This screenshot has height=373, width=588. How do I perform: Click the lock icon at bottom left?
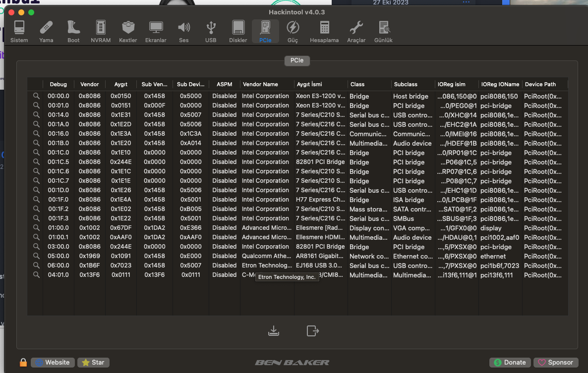click(x=23, y=363)
